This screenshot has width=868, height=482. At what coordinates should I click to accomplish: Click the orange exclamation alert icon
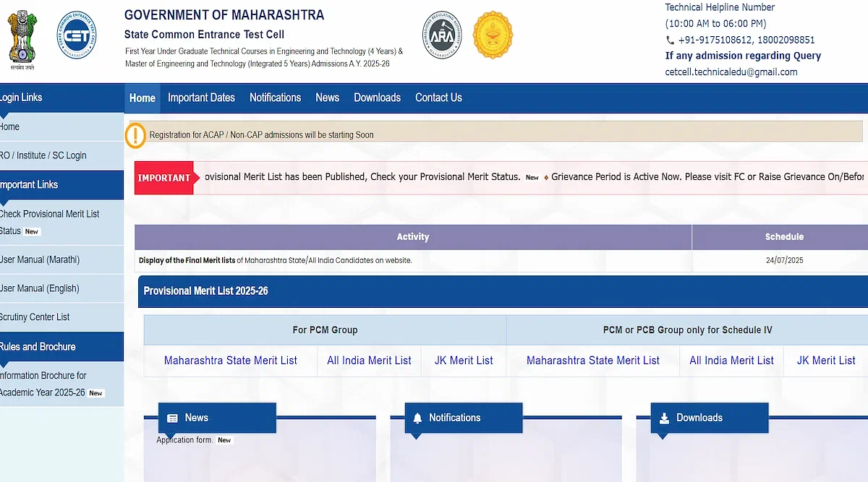(x=136, y=136)
